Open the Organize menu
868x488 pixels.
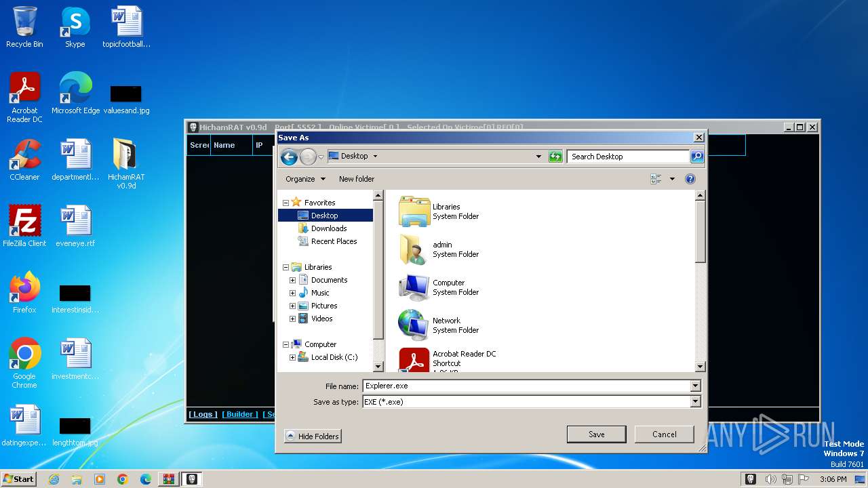(x=305, y=179)
